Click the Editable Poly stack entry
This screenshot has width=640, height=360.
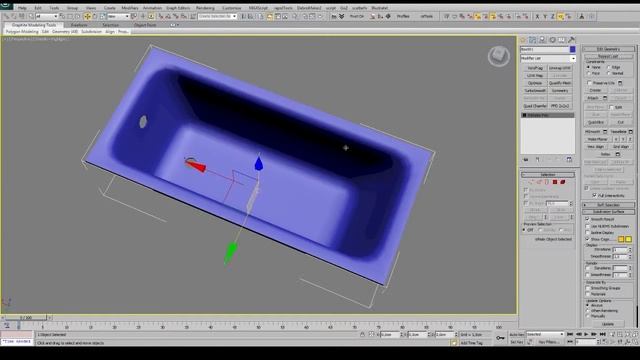pyautogui.click(x=548, y=116)
